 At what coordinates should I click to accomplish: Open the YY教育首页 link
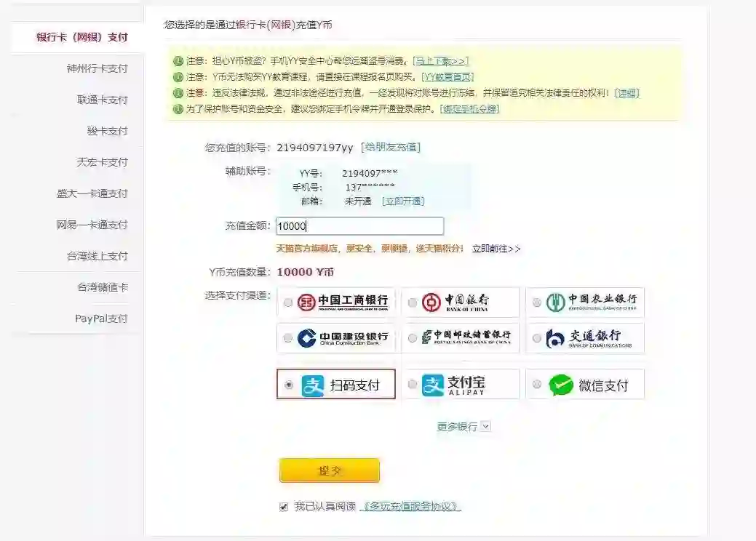point(447,77)
